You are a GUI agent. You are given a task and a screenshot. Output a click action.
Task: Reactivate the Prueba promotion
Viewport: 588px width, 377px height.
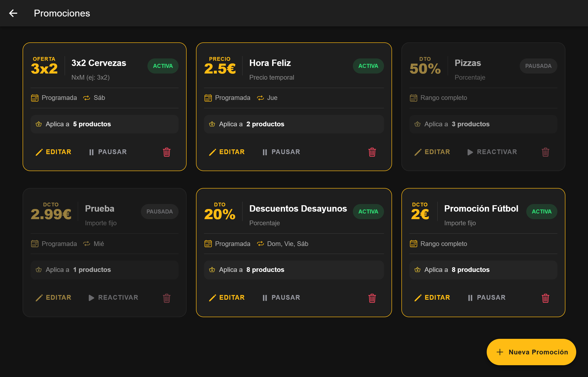[x=113, y=297]
